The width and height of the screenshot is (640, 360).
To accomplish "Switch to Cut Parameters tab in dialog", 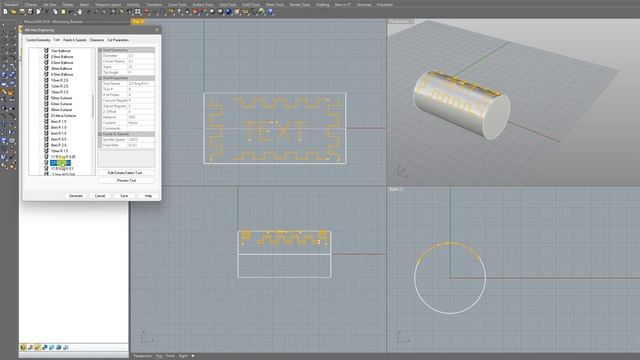I will [x=118, y=40].
